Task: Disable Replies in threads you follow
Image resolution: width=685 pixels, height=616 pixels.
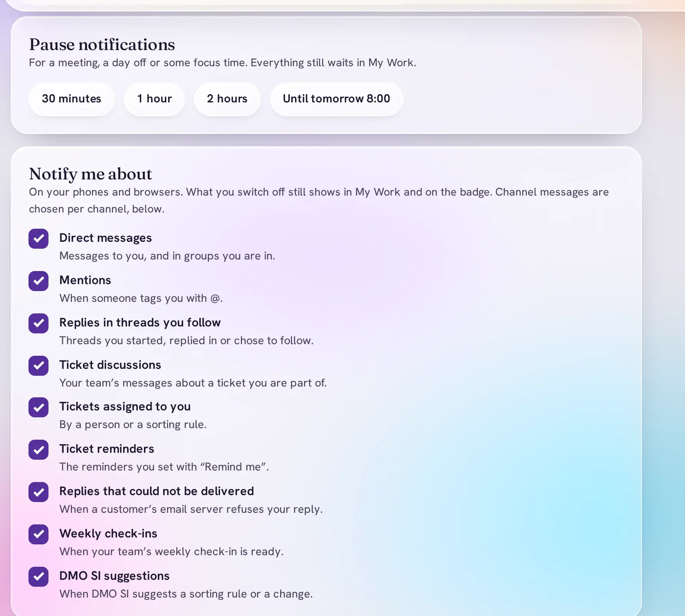Action: (x=38, y=323)
